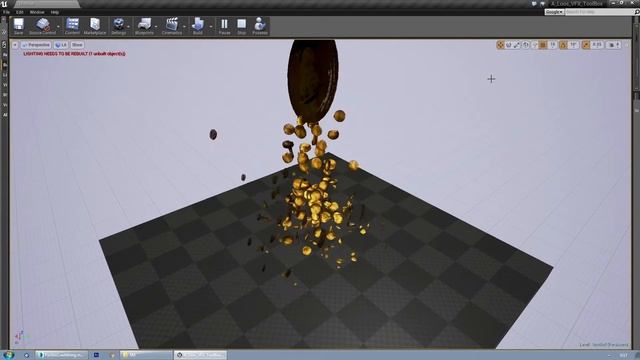This screenshot has width=640, height=360.
Task: Switch to Unreal Editor taskbar button
Action: pos(200,355)
